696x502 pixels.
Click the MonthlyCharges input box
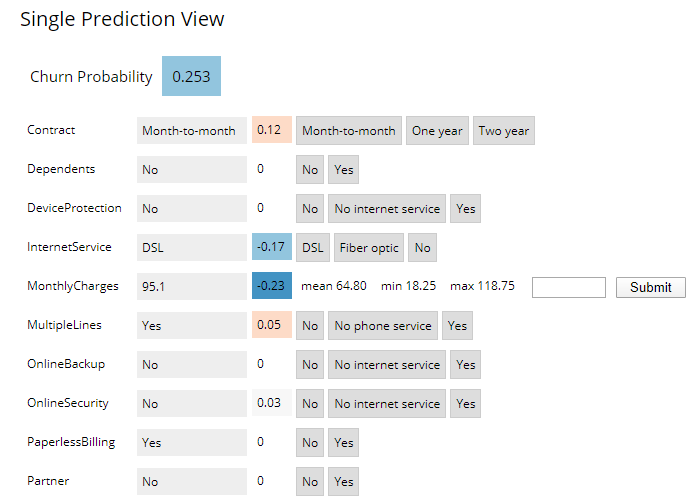[x=569, y=287]
